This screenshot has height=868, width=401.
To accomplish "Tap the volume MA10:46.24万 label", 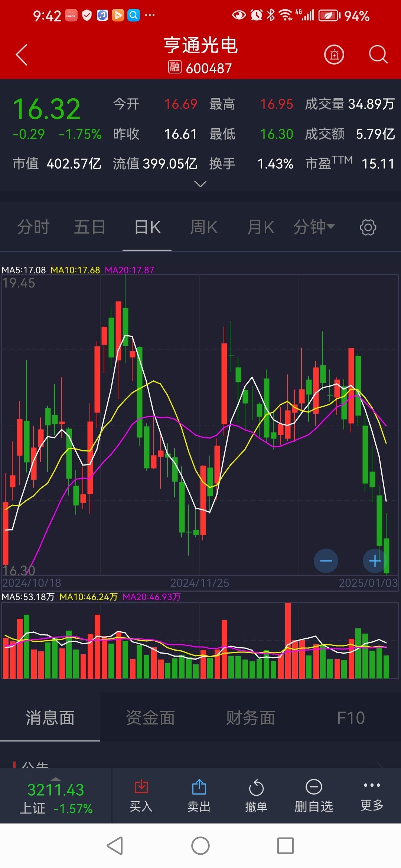I will (x=88, y=597).
